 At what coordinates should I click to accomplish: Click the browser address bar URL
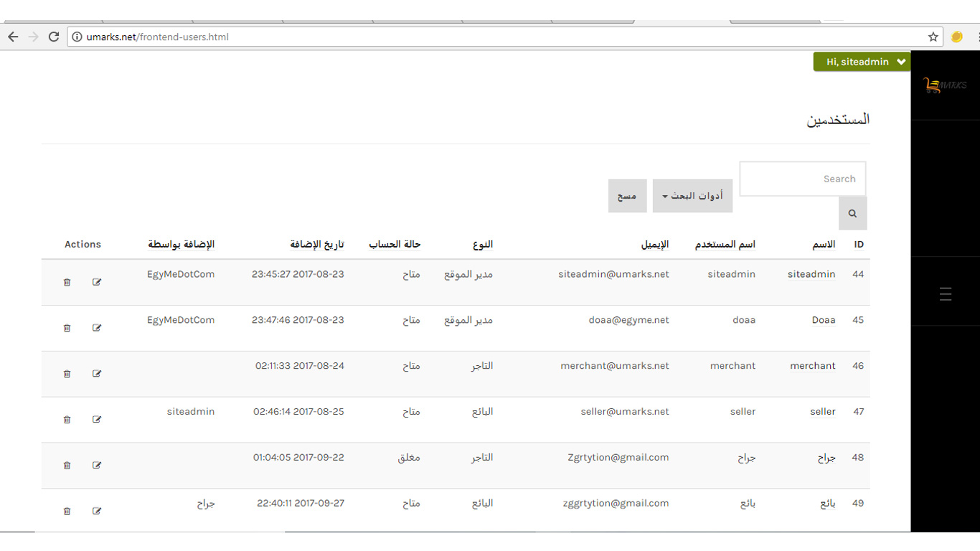(x=157, y=37)
